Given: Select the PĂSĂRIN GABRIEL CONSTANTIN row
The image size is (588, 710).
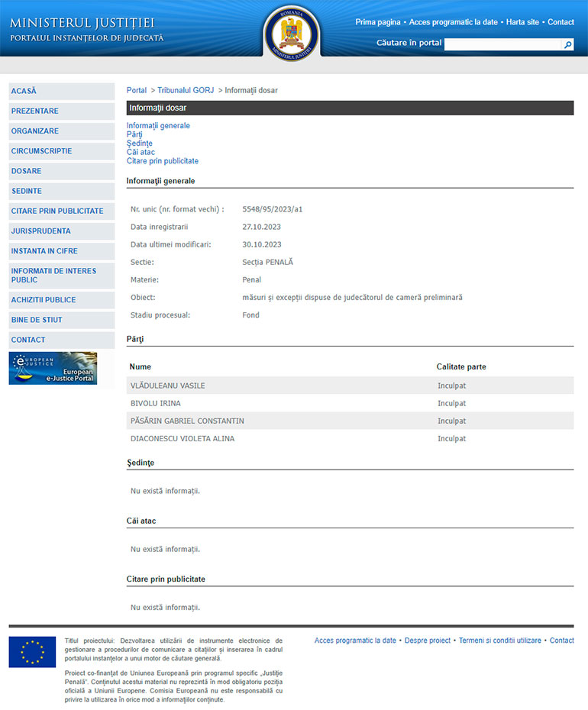Looking at the screenshot, I should click(x=350, y=421).
